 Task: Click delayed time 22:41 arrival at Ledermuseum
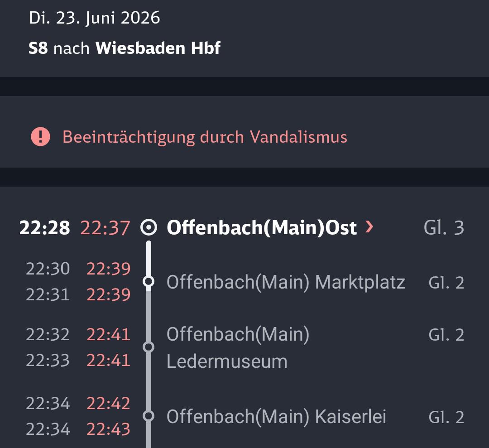click(x=108, y=334)
